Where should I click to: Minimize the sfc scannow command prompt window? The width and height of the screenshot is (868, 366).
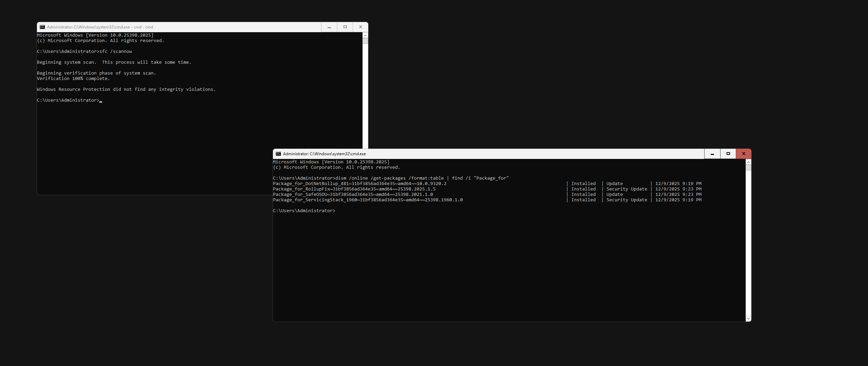pos(329,27)
